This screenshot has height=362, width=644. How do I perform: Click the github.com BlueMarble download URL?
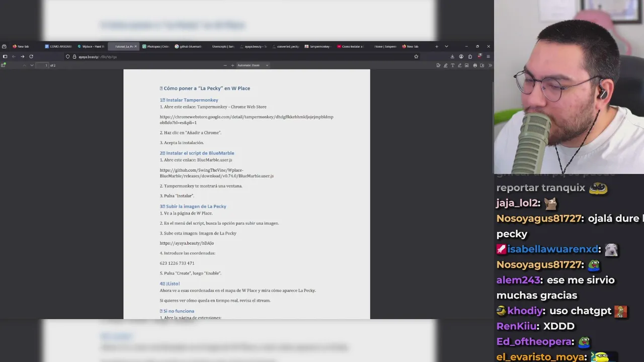tap(217, 173)
